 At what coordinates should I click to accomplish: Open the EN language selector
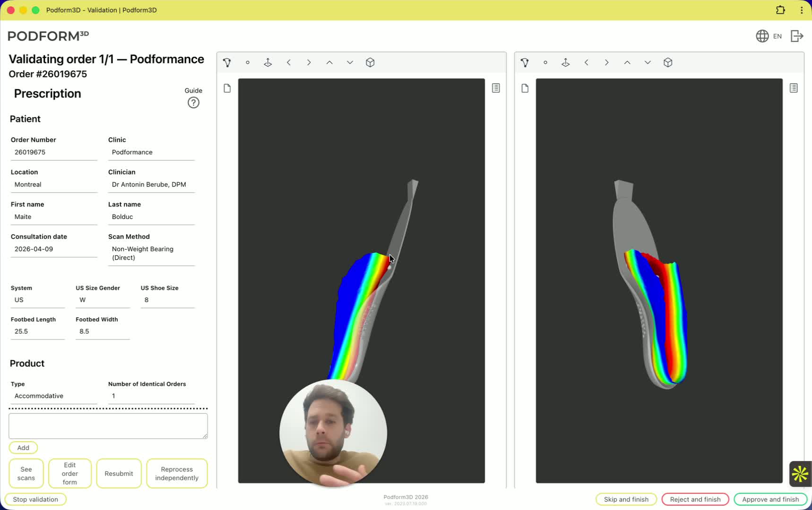pos(769,36)
